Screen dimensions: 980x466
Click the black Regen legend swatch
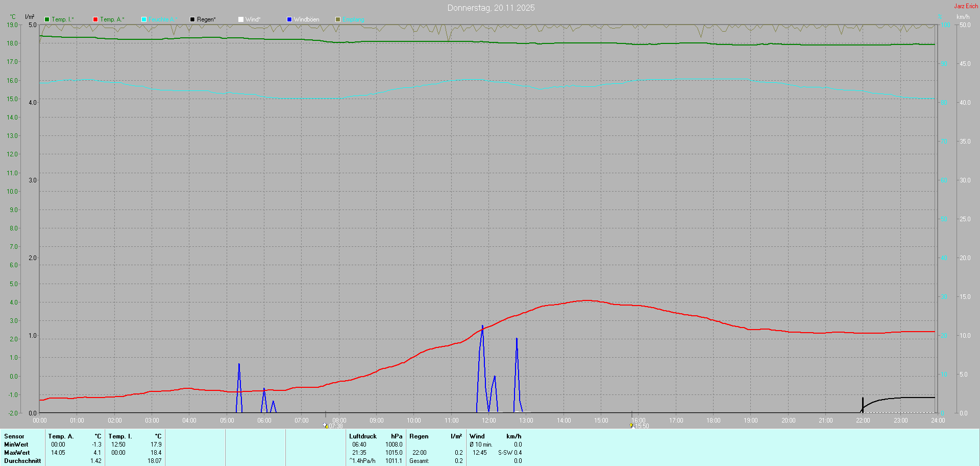[192, 19]
